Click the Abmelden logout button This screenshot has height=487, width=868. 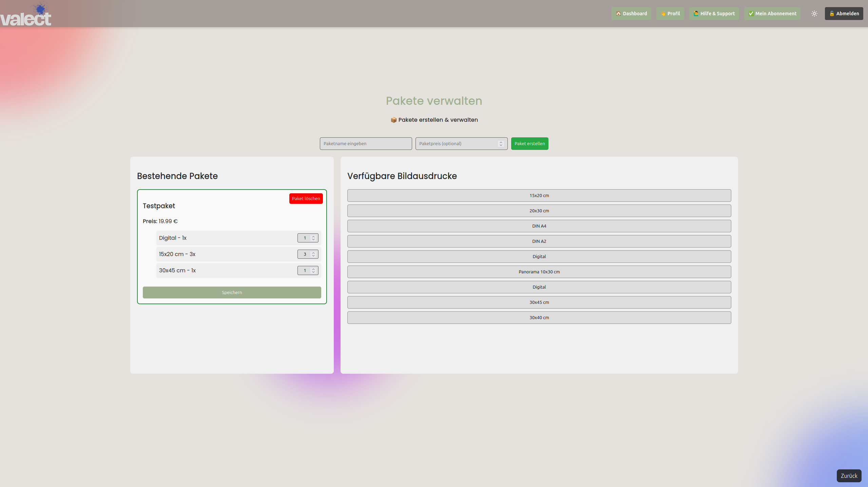coord(844,14)
